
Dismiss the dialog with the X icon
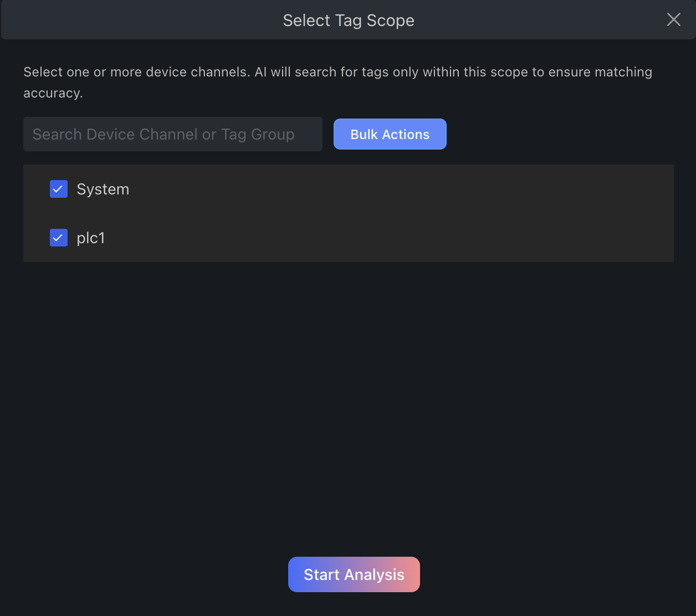tap(673, 19)
